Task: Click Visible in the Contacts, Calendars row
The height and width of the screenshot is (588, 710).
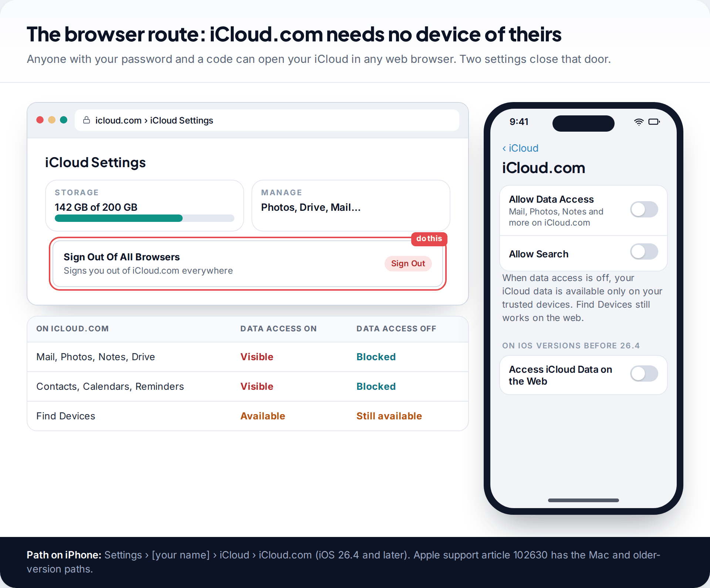Action: [257, 386]
